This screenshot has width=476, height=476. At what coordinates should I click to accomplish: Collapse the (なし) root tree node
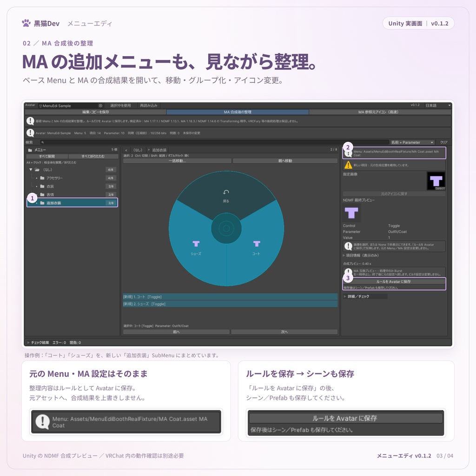[x=31, y=169]
